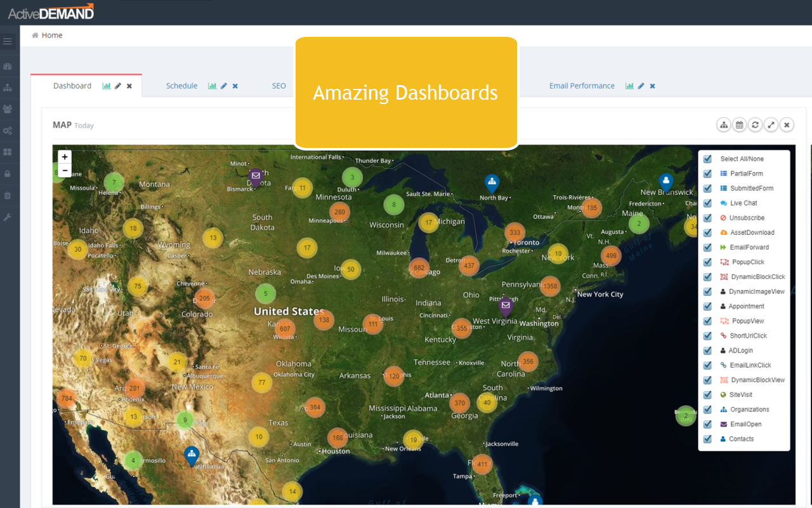
Task: Collapse the sidebar with the hamburger menu
Action: pyautogui.click(x=8, y=41)
